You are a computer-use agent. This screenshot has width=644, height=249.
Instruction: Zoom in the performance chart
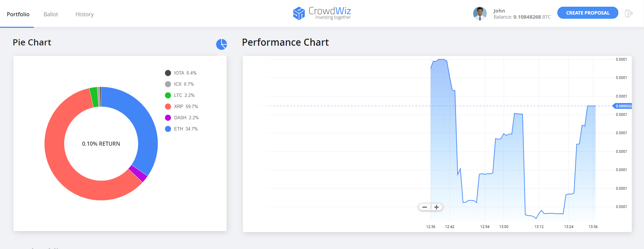tap(437, 207)
